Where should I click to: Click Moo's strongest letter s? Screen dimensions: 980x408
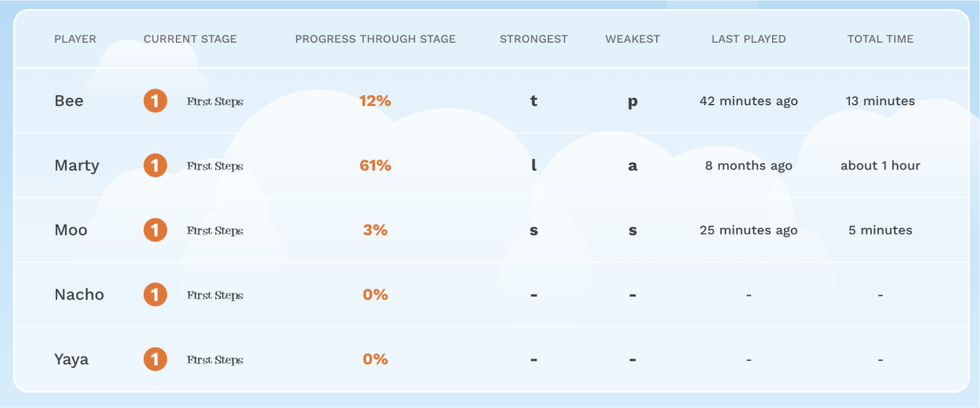[x=534, y=230]
